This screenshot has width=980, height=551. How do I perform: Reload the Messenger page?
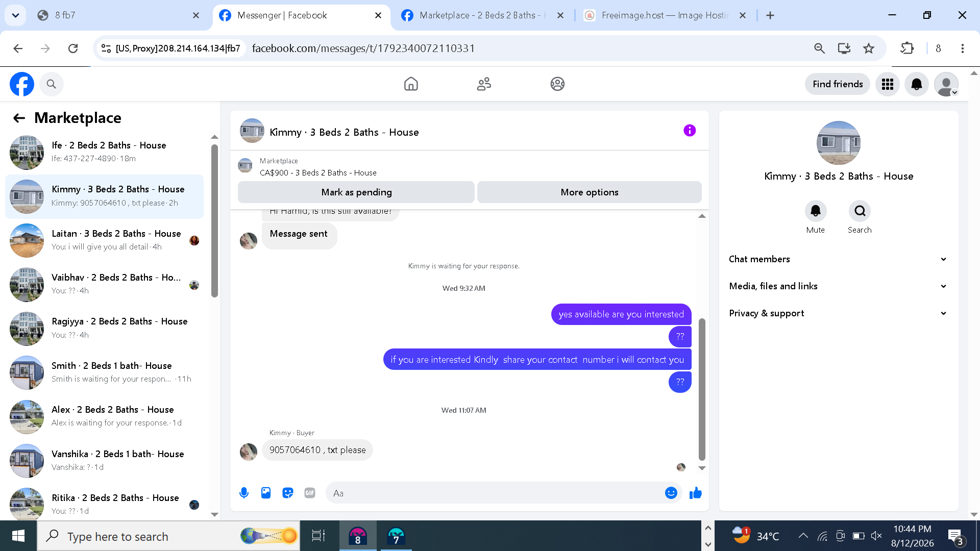[73, 48]
